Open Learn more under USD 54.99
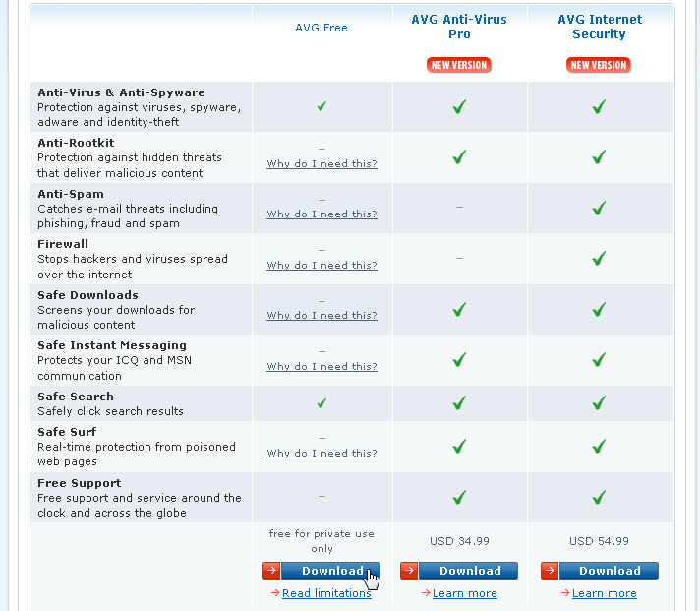The image size is (700, 611). (605, 593)
